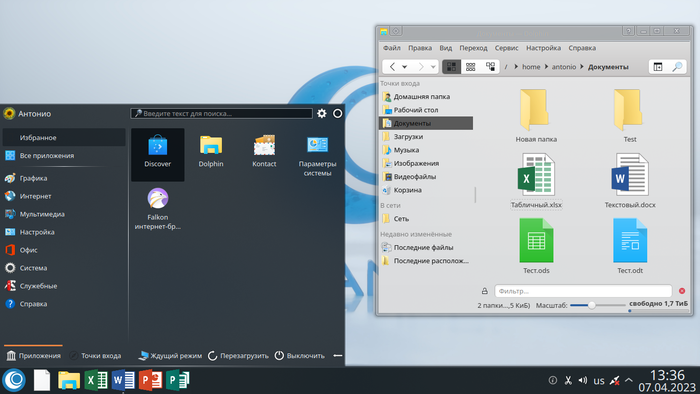Launch PowerPoint from the taskbar
Viewport: 700px width, 394px height.
point(150,381)
